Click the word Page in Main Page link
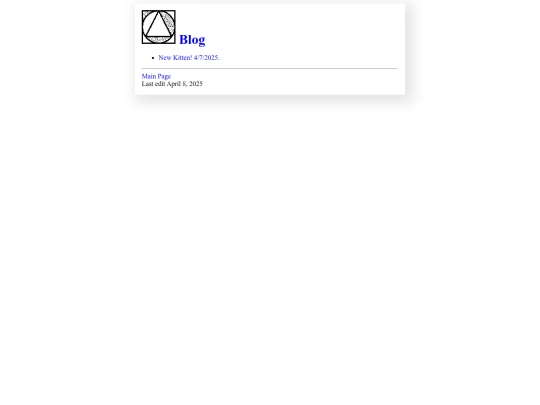Screen dimensions: 540x405 click(x=164, y=76)
